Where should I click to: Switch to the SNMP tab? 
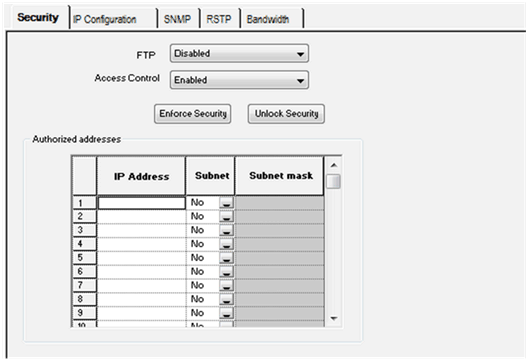point(177,19)
